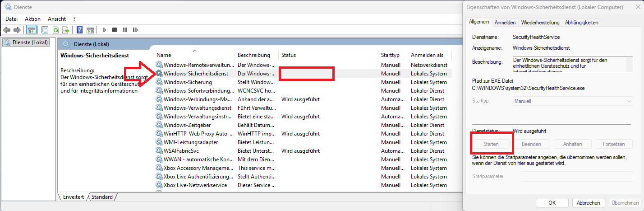Image resolution: width=644 pixels, height=211 pixels.
Task: Sort by the Starttyp column header
Action: pos(393,55)
